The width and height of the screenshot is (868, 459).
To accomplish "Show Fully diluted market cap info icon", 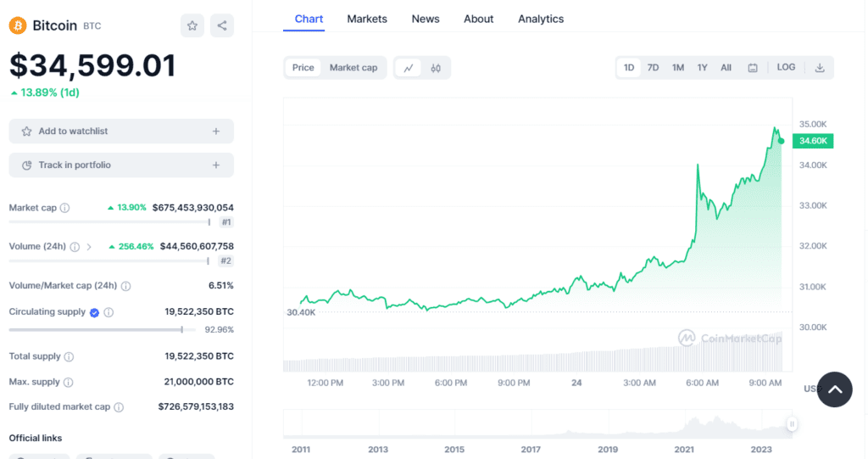I will pyautogui.click(x=119, y=407).
